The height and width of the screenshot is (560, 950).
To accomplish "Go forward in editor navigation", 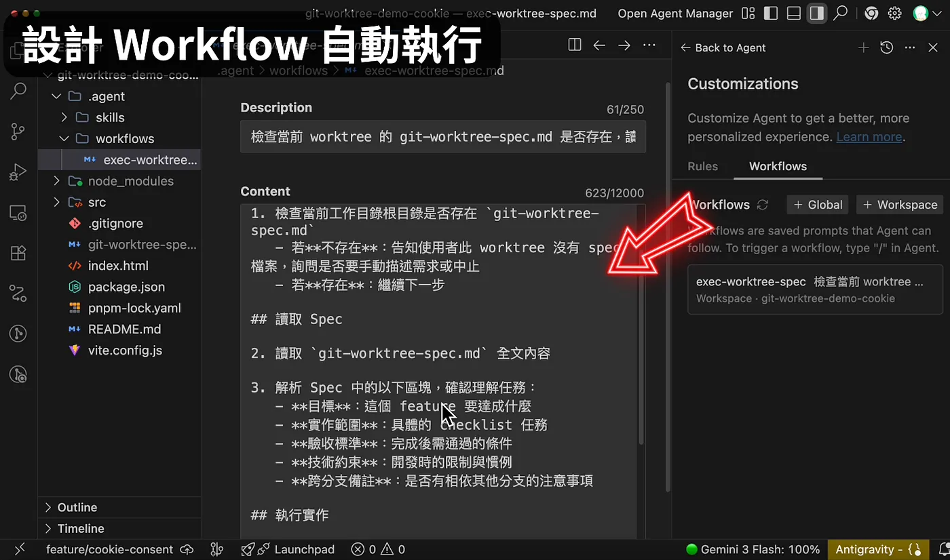I will tap(624, 45).
